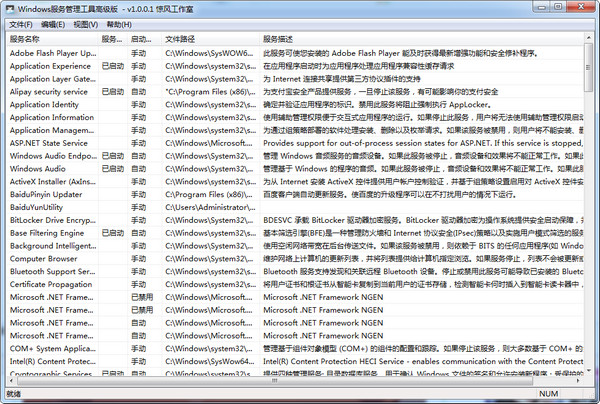Select Application Experience service
This screenshot has height=404, width=600.
50,66
